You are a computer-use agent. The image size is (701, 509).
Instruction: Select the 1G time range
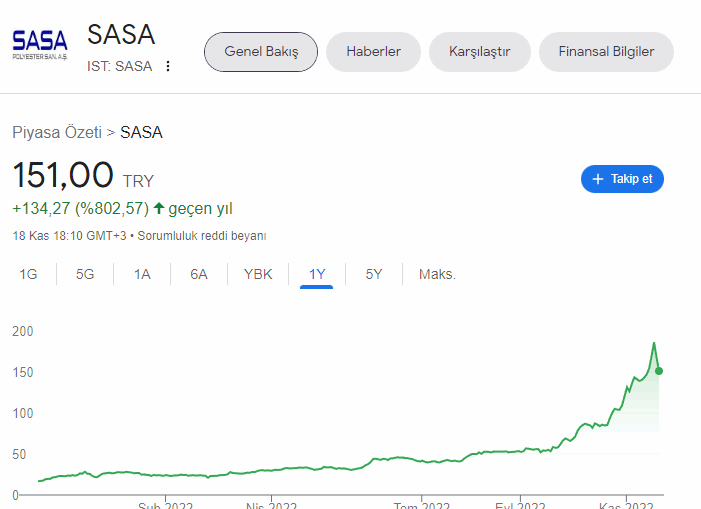[28, 274]
